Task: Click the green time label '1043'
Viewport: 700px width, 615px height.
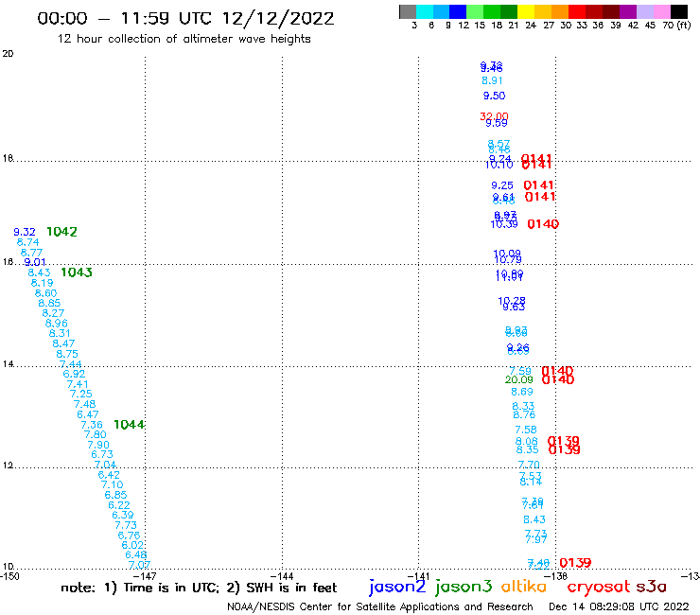Action: coord(77,272)
